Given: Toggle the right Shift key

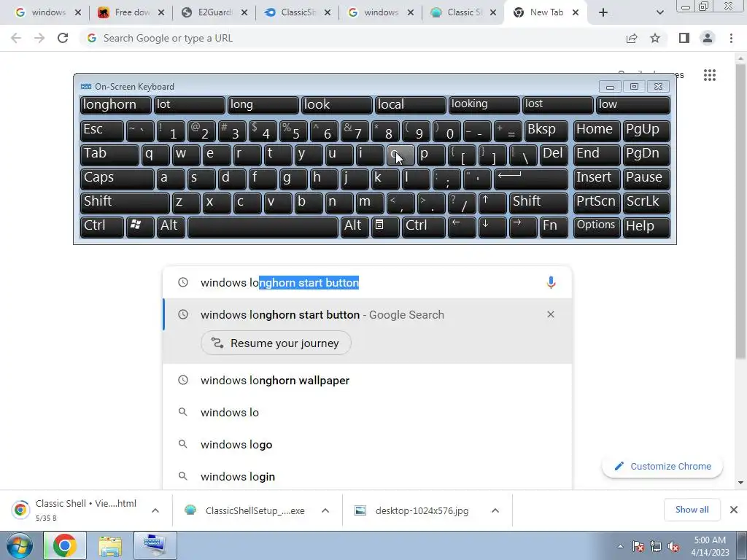Looking at the screenshot, I should [x=538, y=203].
